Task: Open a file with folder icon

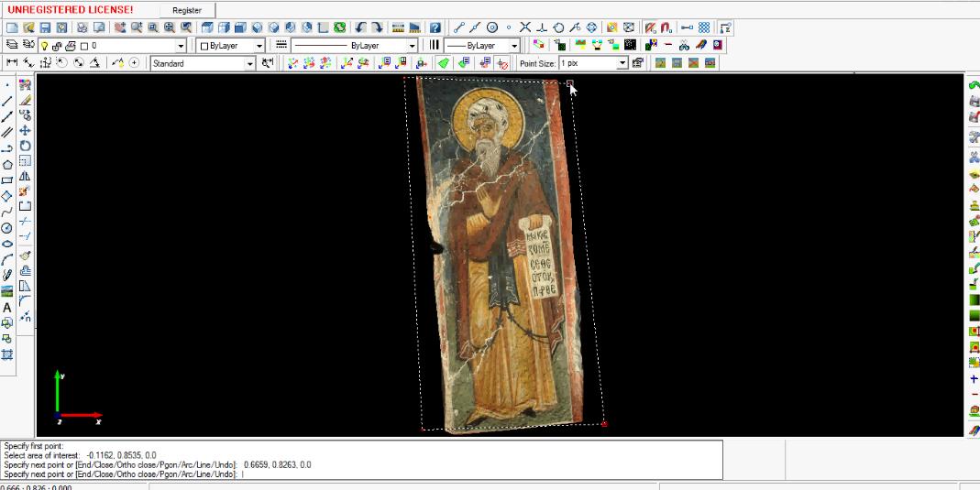Action: [28, 27]
